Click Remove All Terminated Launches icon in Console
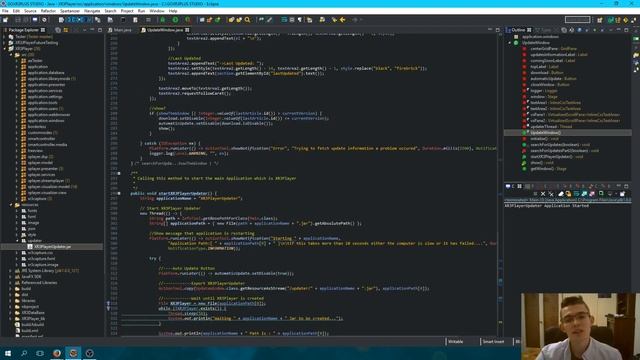Viewport: 640px width, 360px height. (551, 194)
